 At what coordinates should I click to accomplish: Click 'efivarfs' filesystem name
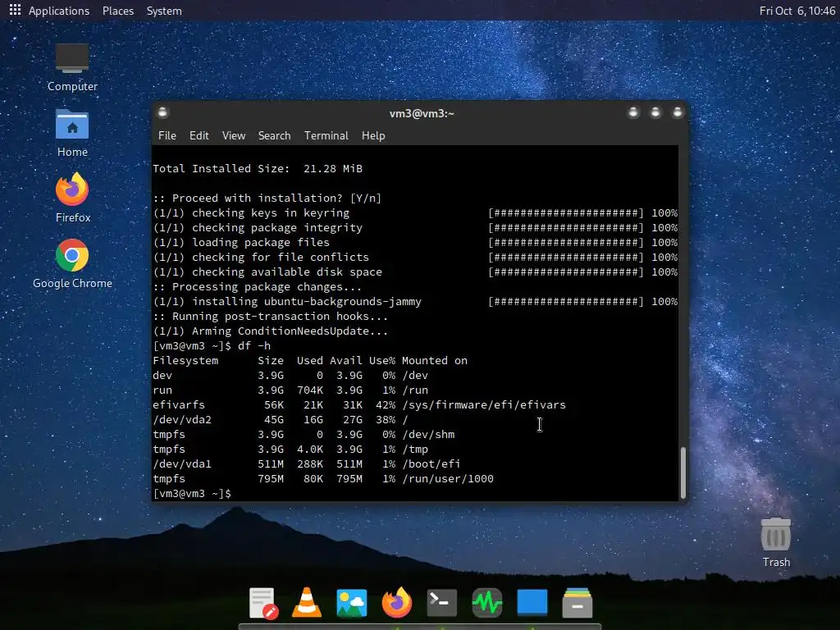(x=179, y=405)
